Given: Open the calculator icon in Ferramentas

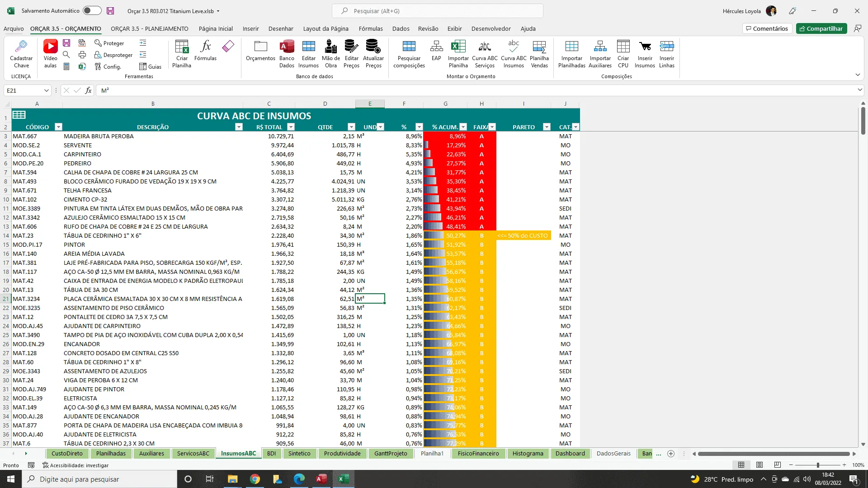Looking at the screenshot, I should click(x=66, y=66).
